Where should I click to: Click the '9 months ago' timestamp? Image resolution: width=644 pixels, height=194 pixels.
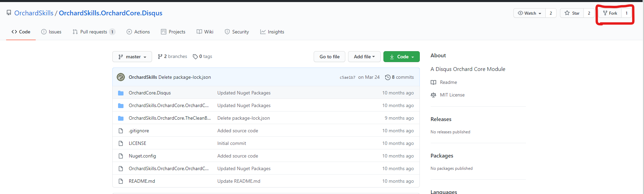pyautogui.click(x=399, y=118)
